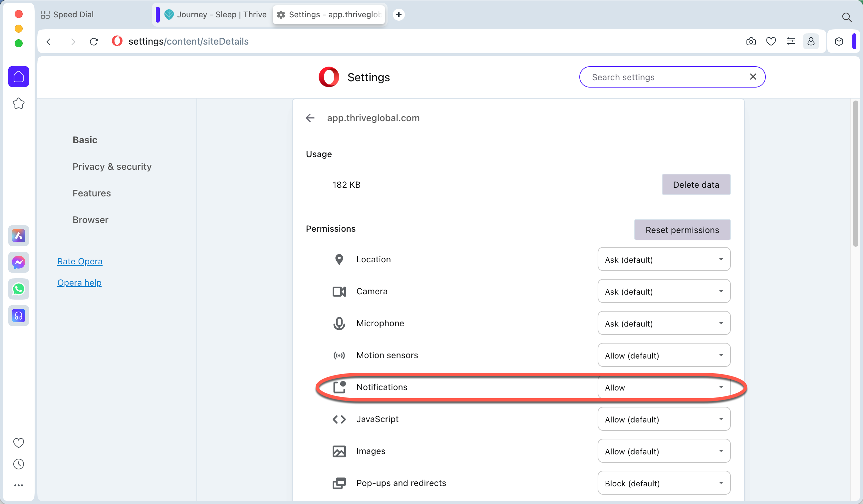Open the Browser settings section
This screenshot has width=863, height=504.
tap(91, 220)
